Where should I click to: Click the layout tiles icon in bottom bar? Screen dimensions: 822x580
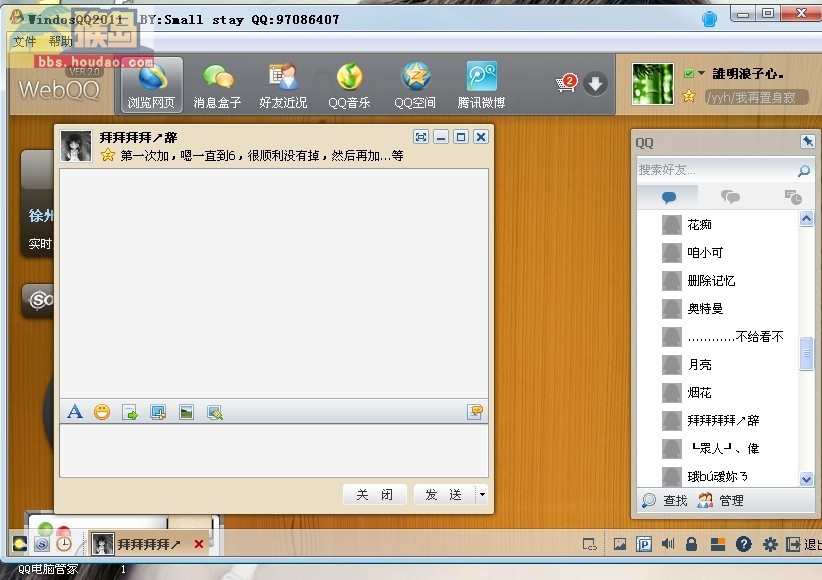[718, 544]
